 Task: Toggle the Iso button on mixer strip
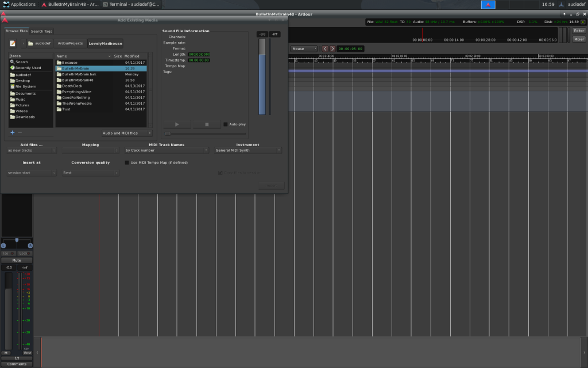8,254
